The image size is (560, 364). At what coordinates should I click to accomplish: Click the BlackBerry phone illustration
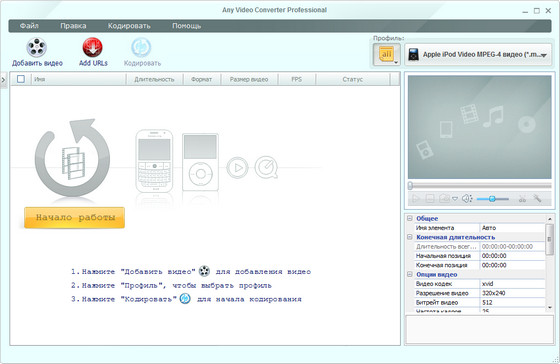pos(154,161)
